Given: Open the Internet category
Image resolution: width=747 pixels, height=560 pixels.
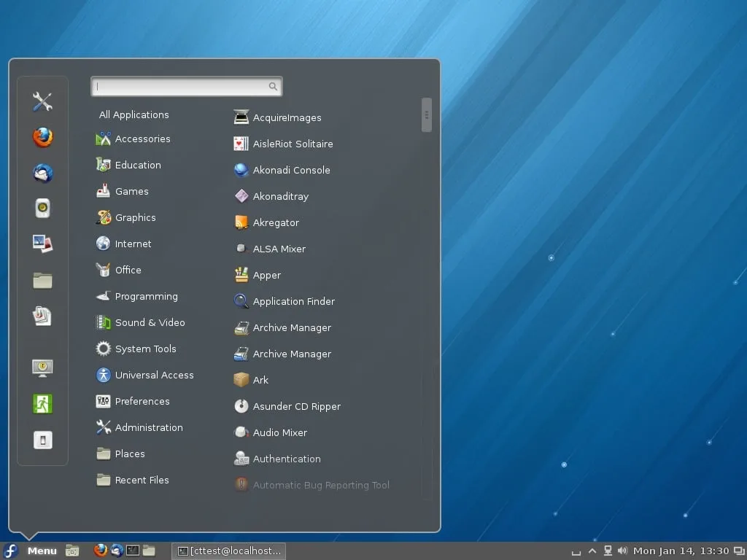Looking at the screenshot, I should (x=123, y=244).
